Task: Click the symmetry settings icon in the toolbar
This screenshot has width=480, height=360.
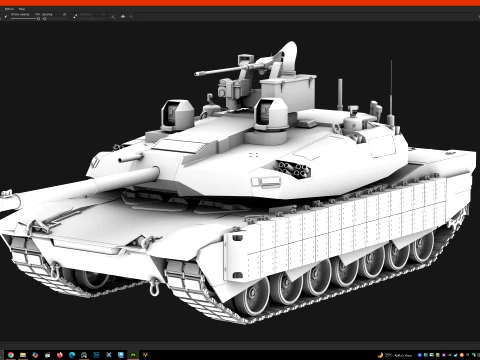Action: [x=113, y=17]
